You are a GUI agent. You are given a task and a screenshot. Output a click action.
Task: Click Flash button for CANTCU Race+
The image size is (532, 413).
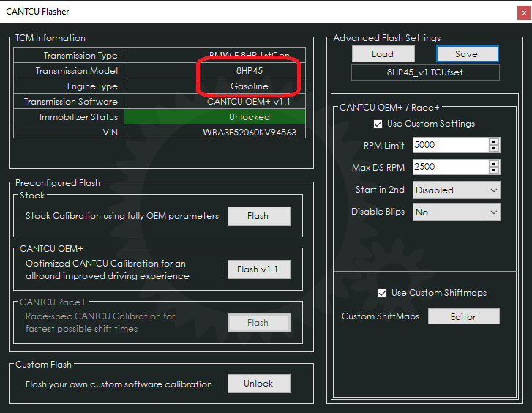click(258, 323)
